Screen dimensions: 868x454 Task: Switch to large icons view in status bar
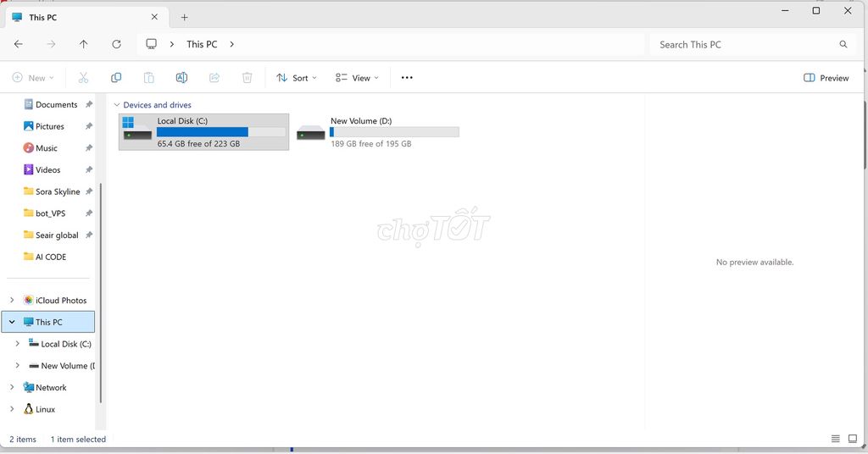click(853, 439)
